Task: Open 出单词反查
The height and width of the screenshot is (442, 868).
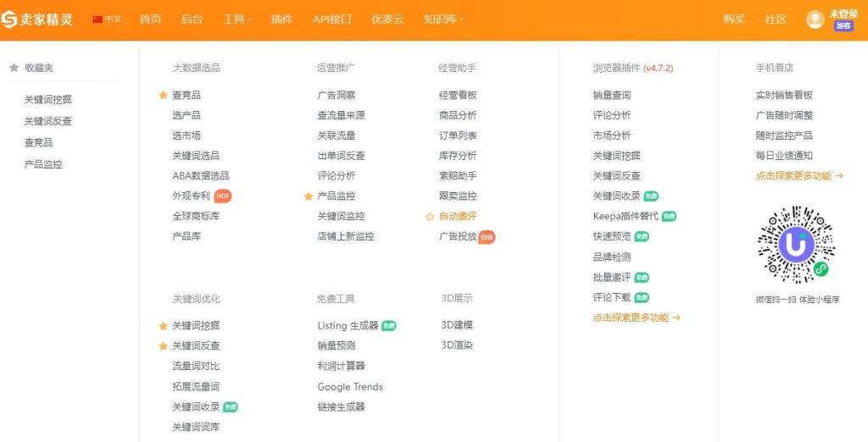Action: (341, 156)
